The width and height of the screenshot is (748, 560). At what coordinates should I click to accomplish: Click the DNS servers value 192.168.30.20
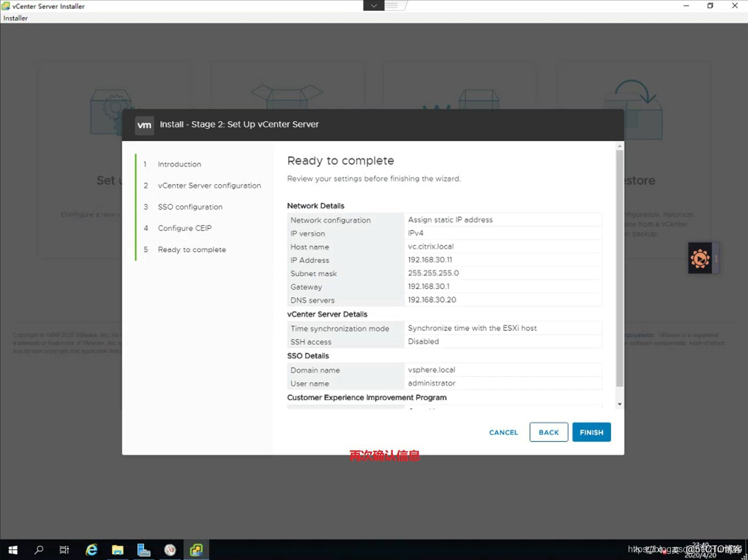(432, 300)
